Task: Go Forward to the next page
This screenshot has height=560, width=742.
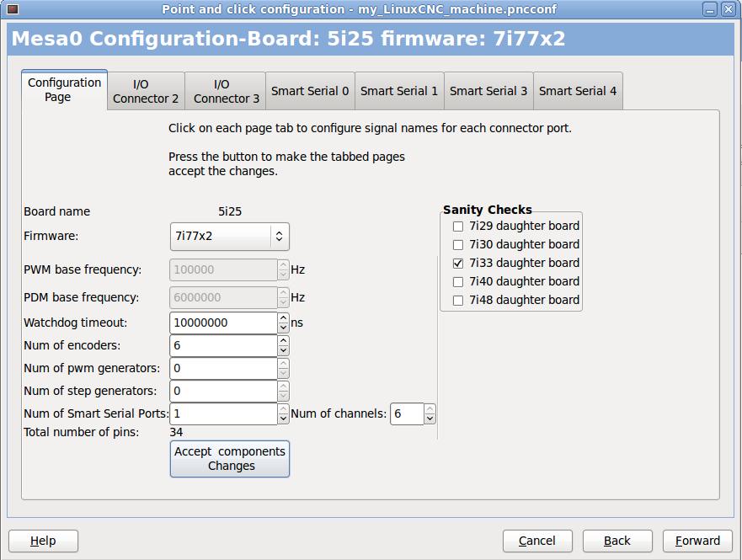Action: 697,541
